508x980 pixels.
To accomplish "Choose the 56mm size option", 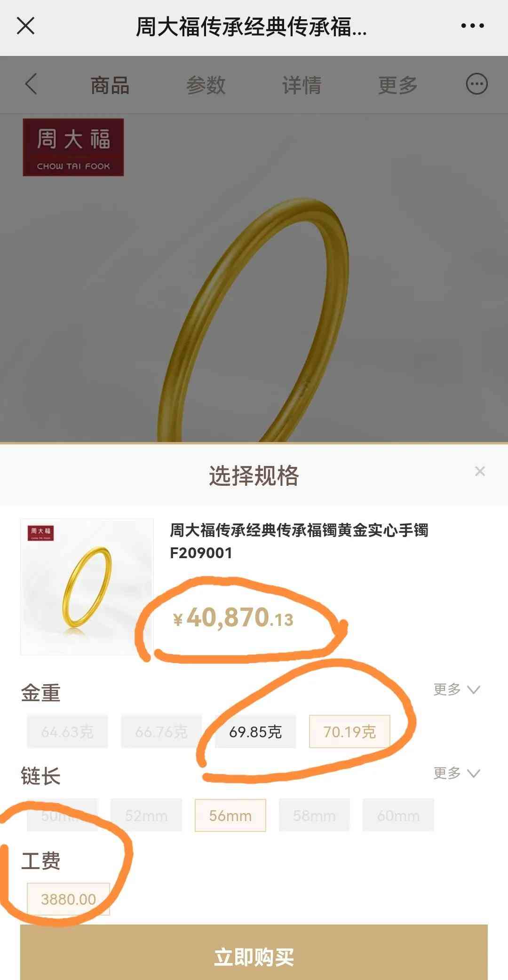I will point(230,815).
